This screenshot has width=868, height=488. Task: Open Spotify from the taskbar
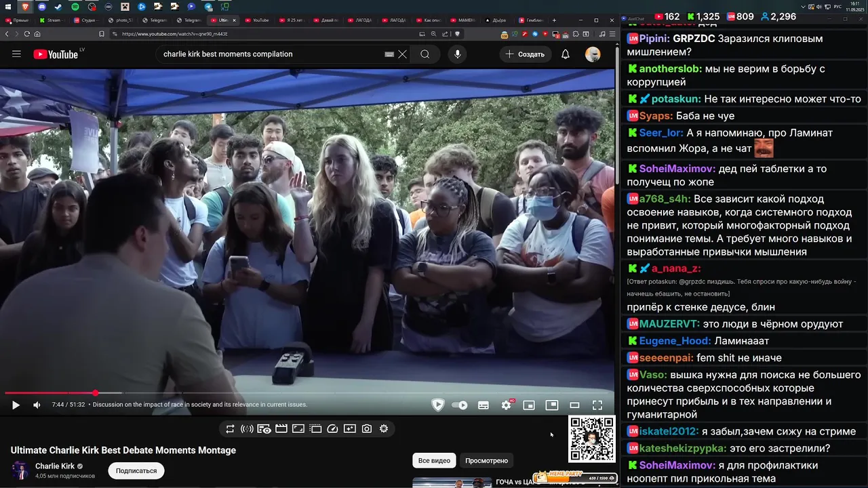pyautogui.click(x=75, y=6)
